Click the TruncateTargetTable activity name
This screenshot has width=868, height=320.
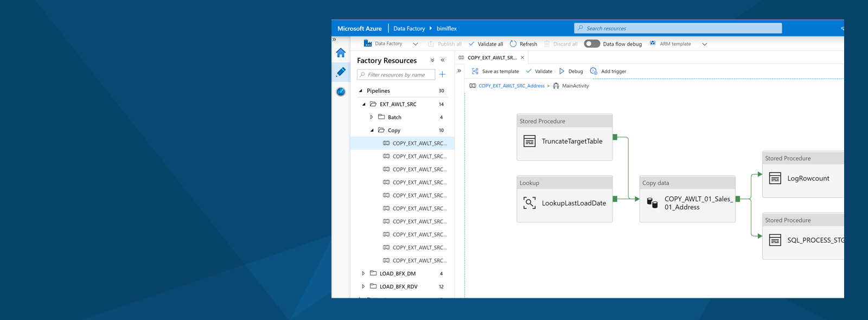(572, 142)
